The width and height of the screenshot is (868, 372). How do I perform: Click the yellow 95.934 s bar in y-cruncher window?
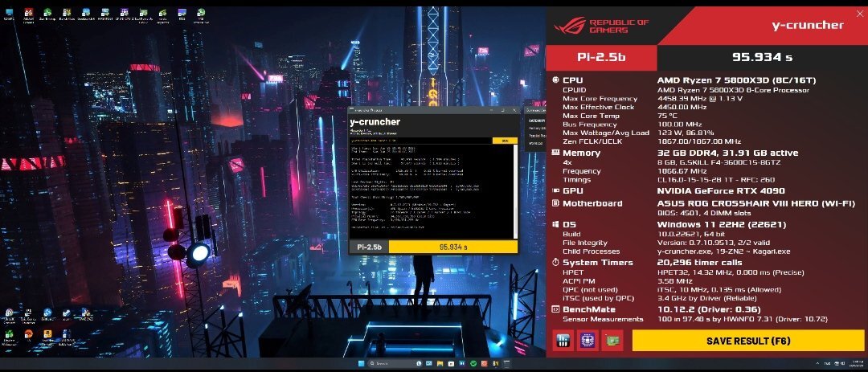pyautogui.click(x=452, y=247)
